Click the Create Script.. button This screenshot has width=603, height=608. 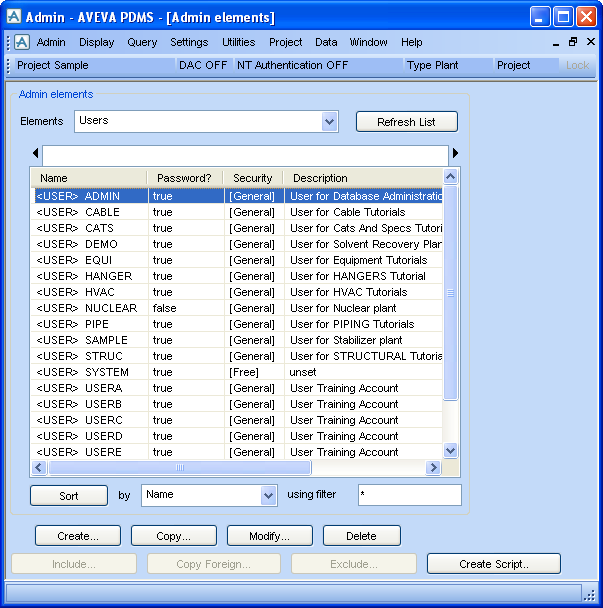click(x=494, y=564)
